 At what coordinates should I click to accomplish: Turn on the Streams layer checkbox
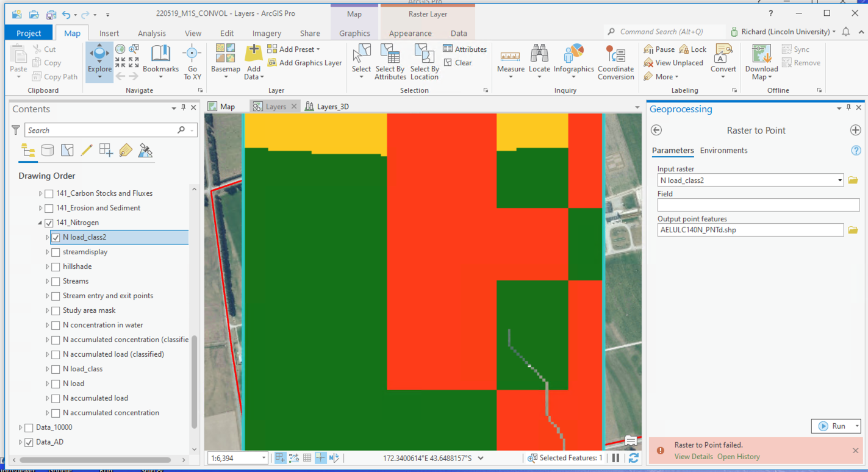(x=56, y=281)
